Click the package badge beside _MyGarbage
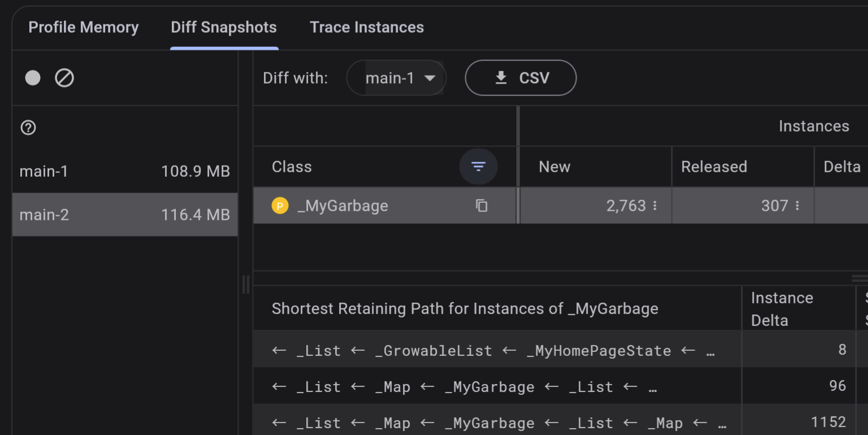This screenshot has height=435, width=868. (x=280, y=206)
